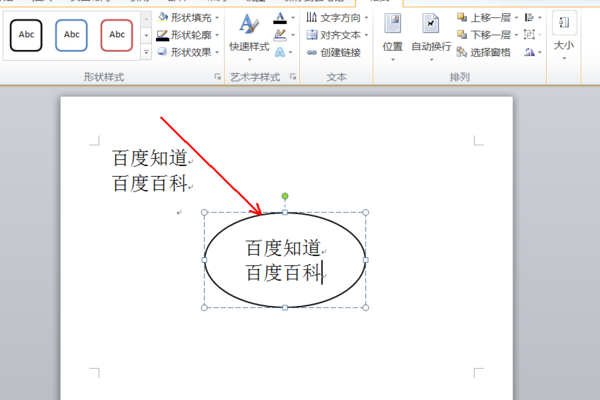Open 艺术字样式 group dialog launcher
This screenshot has height=400, width=600.
tap(293, 77)
